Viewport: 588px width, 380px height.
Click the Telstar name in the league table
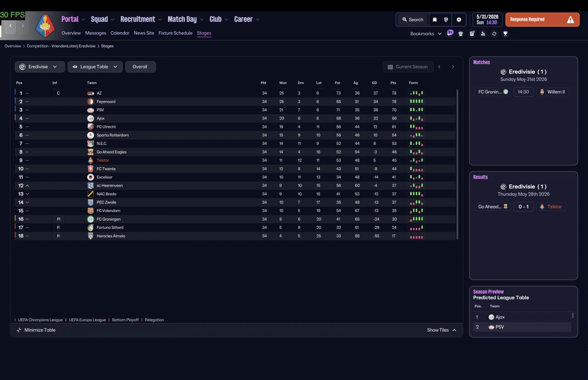click(x=103, y=160)
